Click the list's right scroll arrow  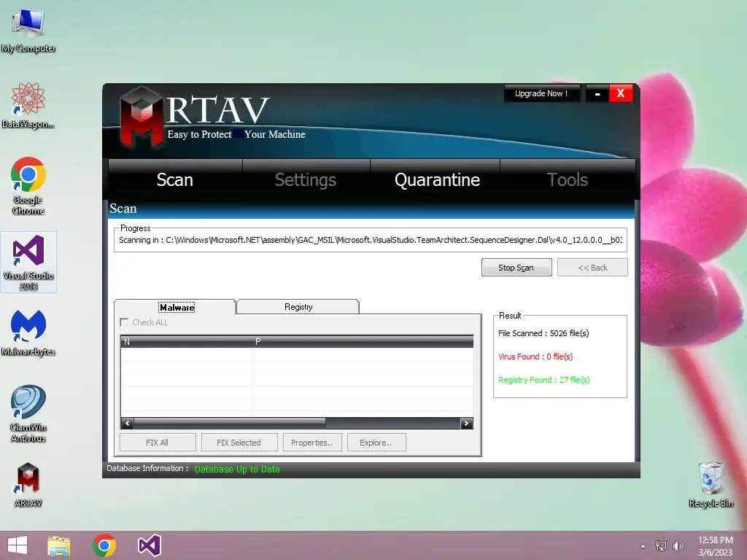[x=466, y=424]
